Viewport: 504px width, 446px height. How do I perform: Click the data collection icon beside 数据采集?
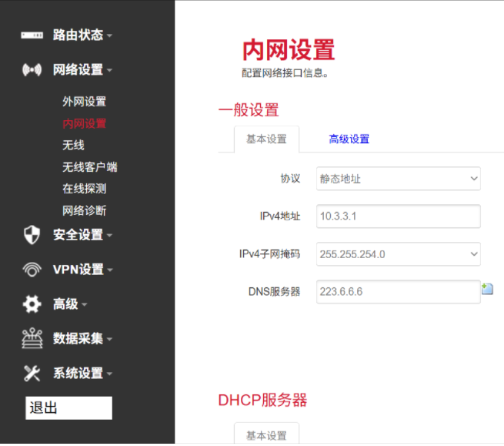32,338
